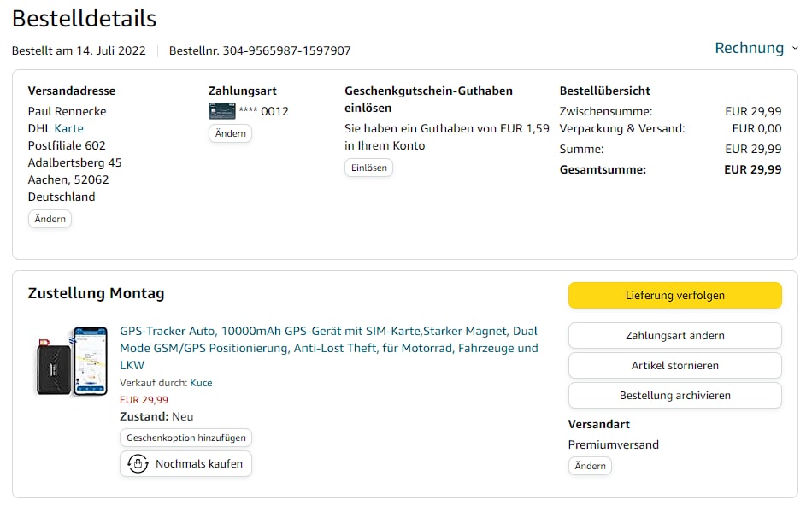Click Ändern under the shipping address
This screenshot has width=812, height=506.
(x=50, y=219)
